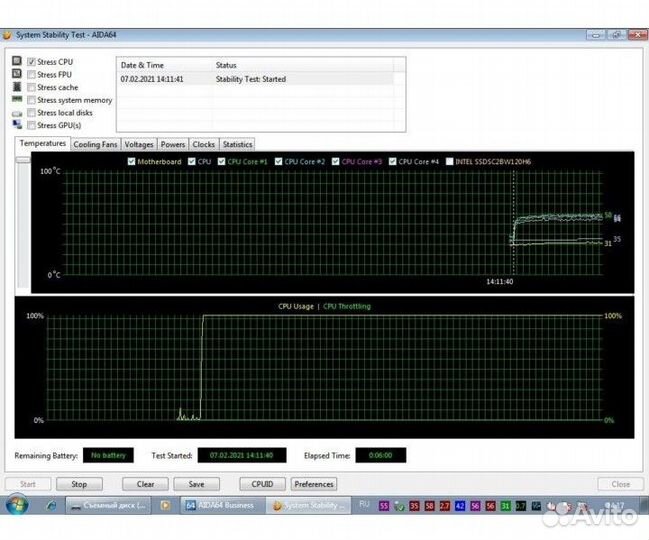Click the memory stick icon beside Stress system memory
649x540 pixels.
[16, 100]
